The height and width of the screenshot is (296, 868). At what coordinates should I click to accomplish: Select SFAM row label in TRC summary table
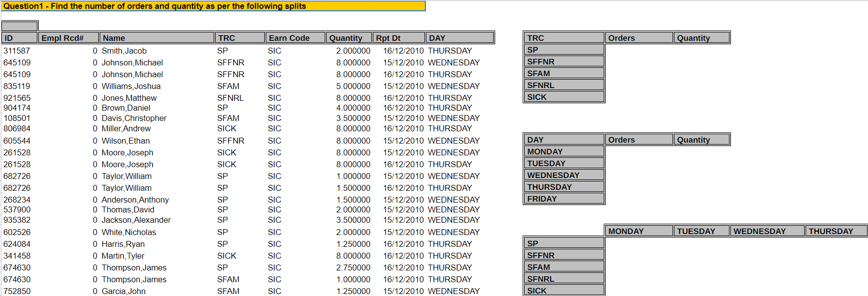(x=564, y=73)
